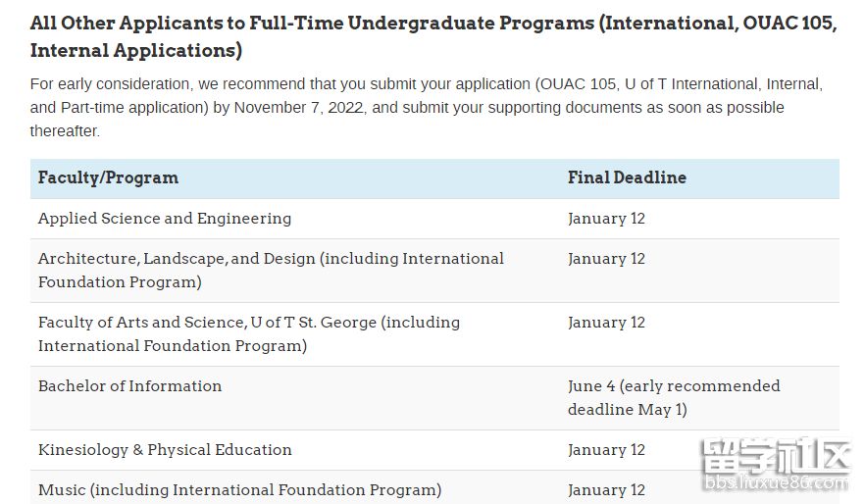
Task: Select "Faculty of Arts and Science" program cell
Action: (248, 334)
